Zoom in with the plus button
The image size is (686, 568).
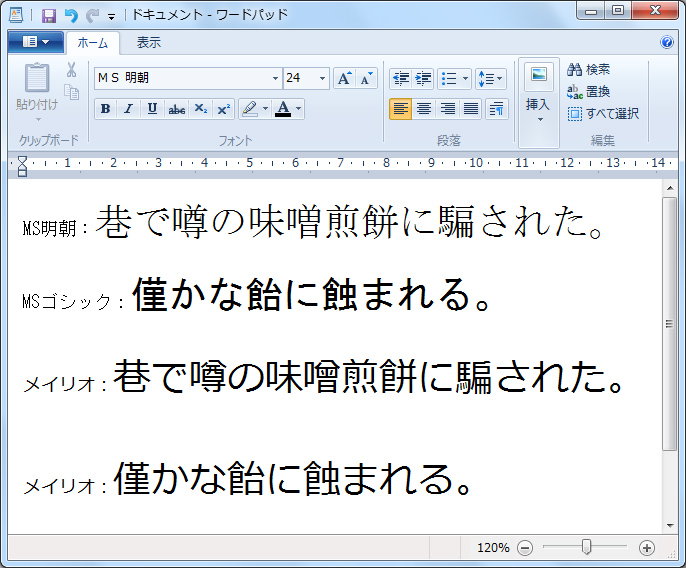647,547
